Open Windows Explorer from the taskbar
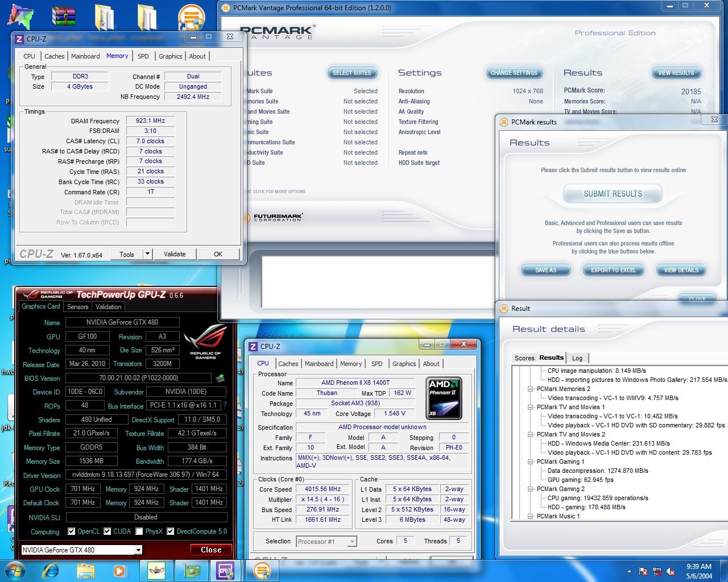The height and width of the screenshot is (582, 728). 85,570
